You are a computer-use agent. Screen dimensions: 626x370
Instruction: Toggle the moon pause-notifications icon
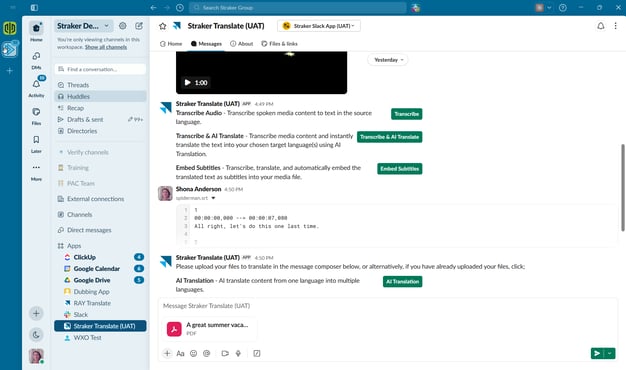click(36, 334)
